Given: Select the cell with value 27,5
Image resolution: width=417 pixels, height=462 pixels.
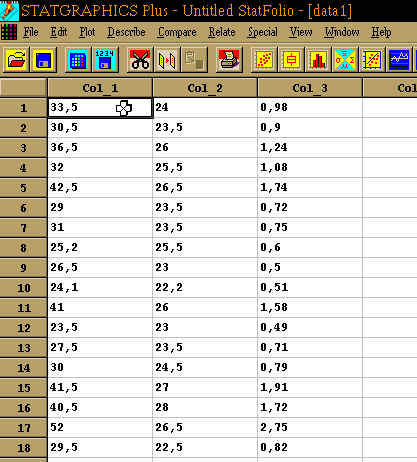Looking at the screenshot, I should click(x=100, y=348).
